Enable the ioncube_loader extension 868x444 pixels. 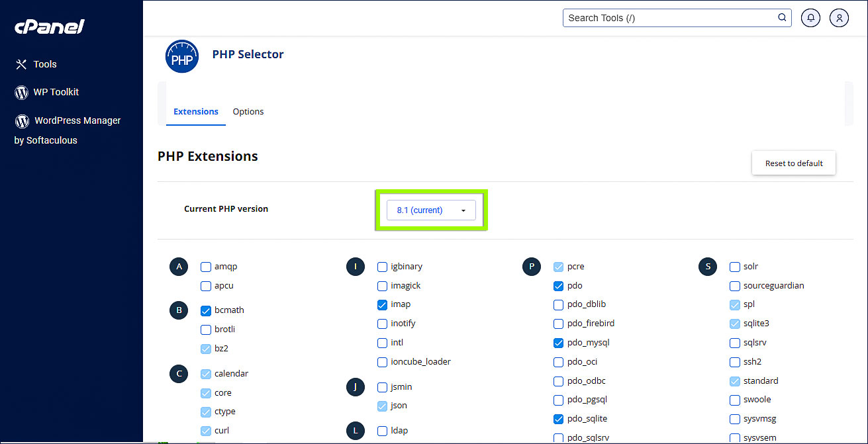383,362
